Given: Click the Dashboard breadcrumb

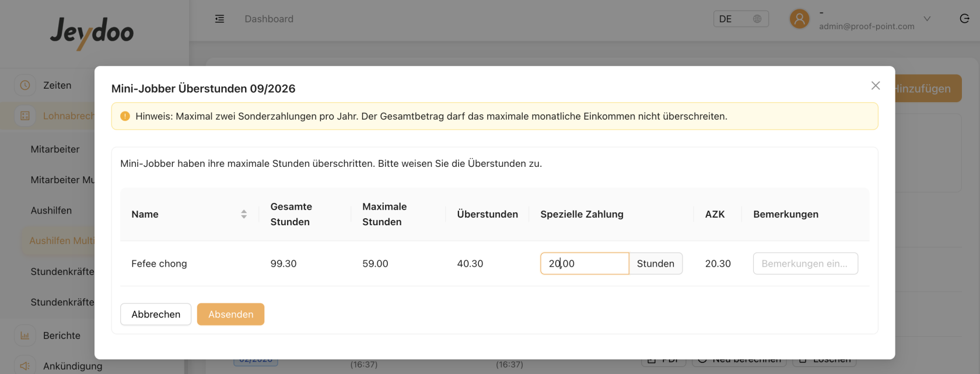Looking at the screenshot, I should coord(269,19).
